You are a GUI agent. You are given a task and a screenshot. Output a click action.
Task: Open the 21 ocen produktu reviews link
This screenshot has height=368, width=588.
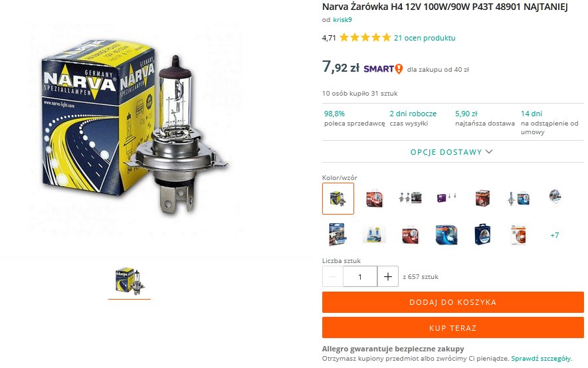(425, 37)
